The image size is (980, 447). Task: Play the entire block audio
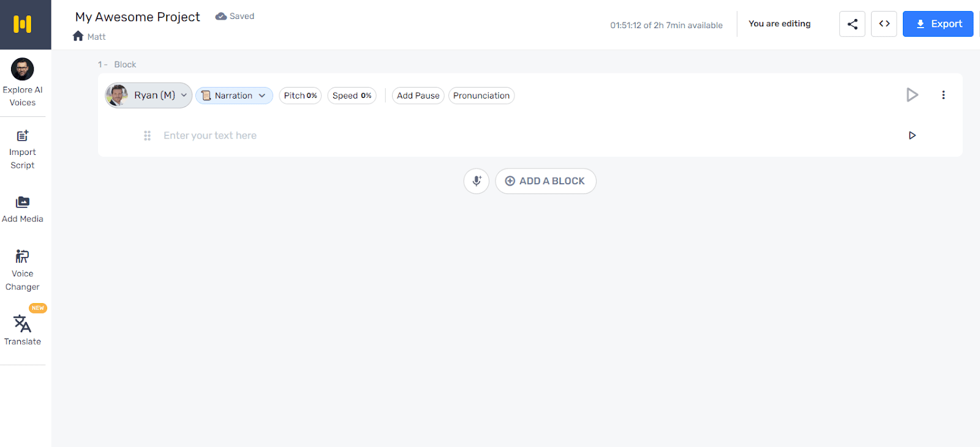click(x=912, y=95)
